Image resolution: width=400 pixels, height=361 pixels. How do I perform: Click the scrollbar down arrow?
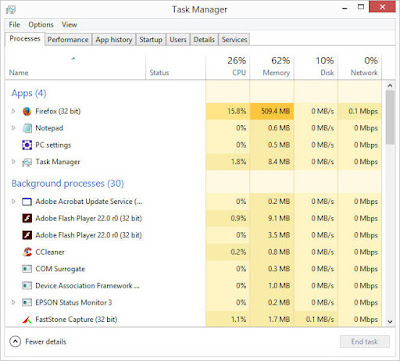[390, 322]
